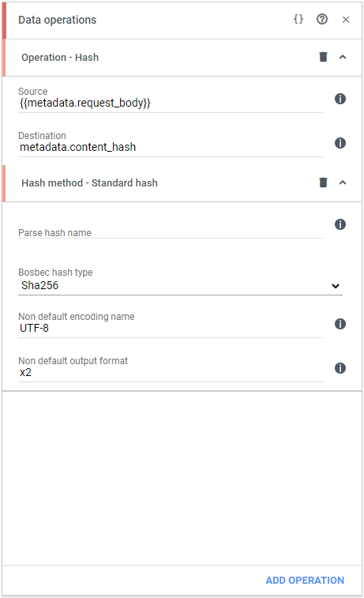Show info for the Source field
The image size is (364, 598).
[x=340, y=99]
